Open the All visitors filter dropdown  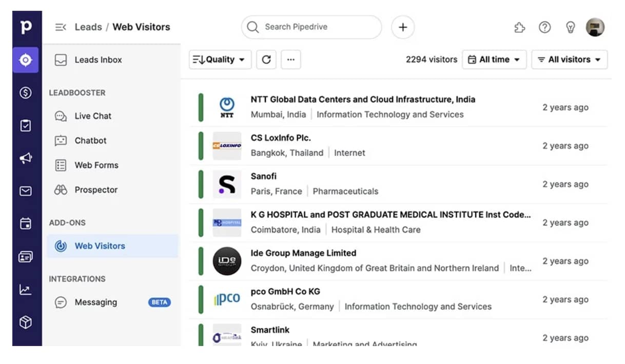point(570,59)
